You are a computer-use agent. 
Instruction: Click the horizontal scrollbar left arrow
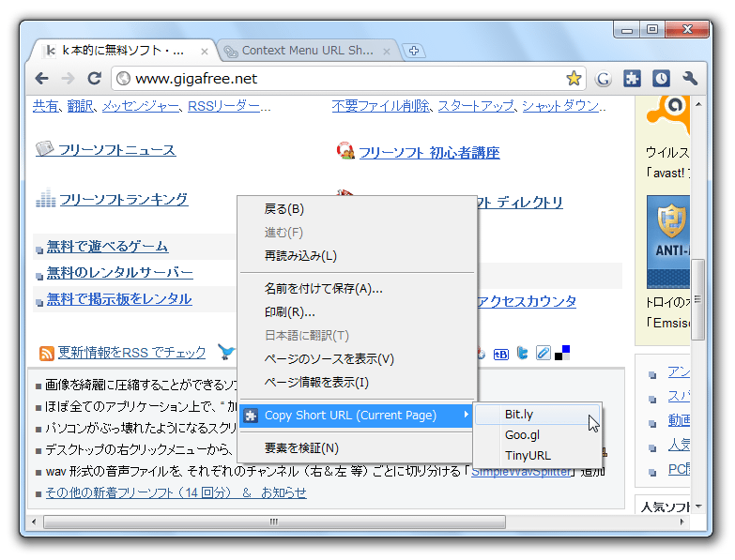34,522
